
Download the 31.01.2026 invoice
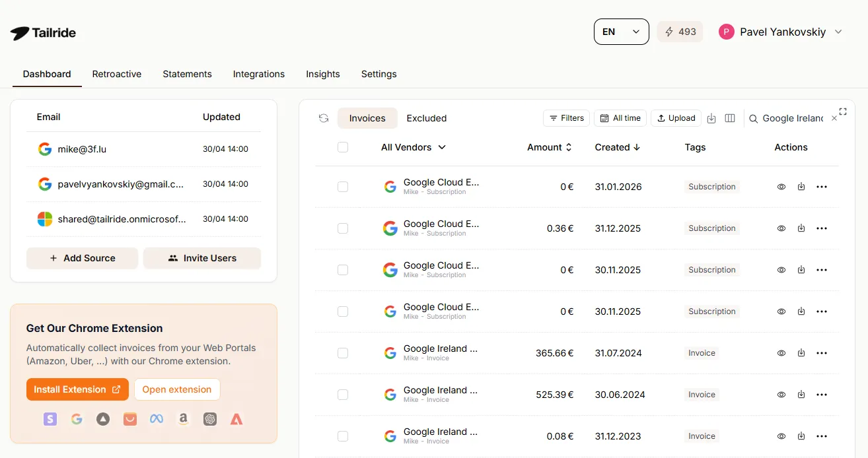[801, 187]
